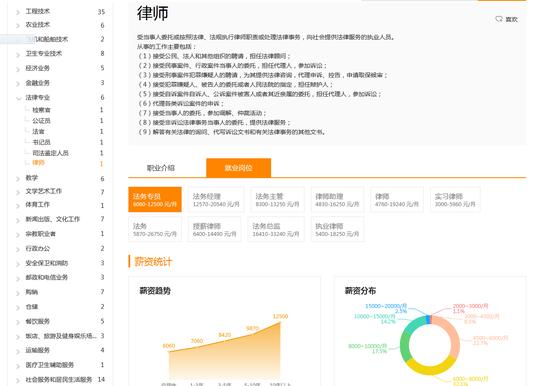Click the yellow segment of salary donut chart
This screenshot has height=386, width=550.
click(x=430, y=368)
